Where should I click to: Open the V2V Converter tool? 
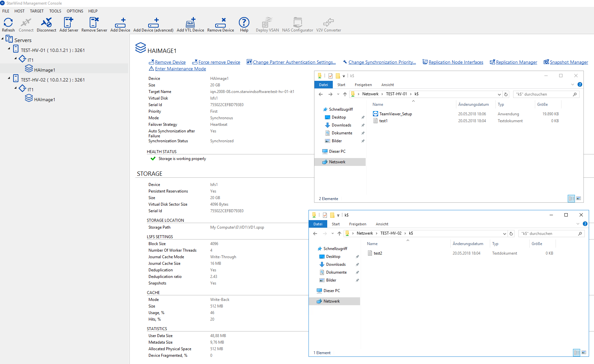329,25
